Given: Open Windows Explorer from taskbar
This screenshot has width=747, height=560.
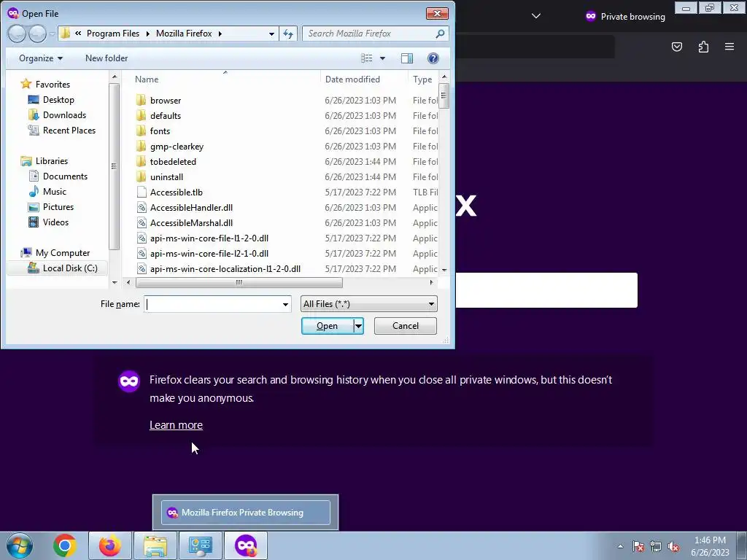Looking at the screenshot, I should click(x=155, y=545).
